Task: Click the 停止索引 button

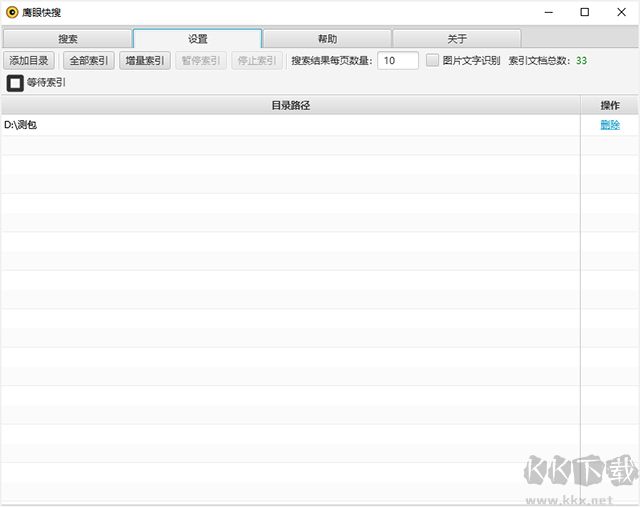Action: click(x=257, y=60)
